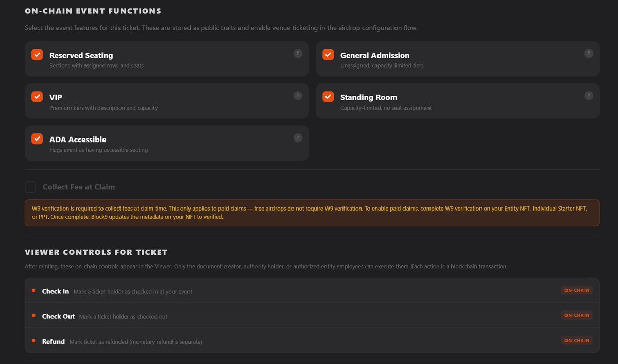Click the question mark icon on VIP card

pyautogui.click(x=298, y=95)
